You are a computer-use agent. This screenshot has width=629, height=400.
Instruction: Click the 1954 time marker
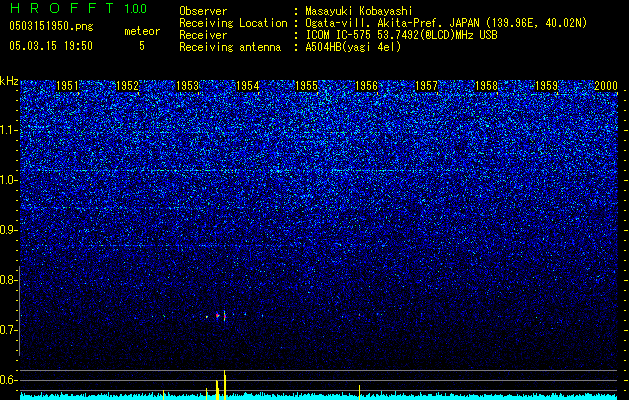[x=248, y=86]
